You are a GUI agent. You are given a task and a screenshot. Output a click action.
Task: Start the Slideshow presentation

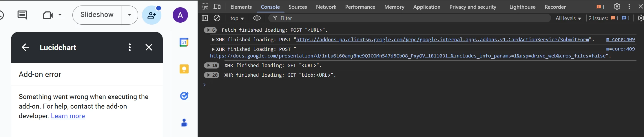point(97,15)
